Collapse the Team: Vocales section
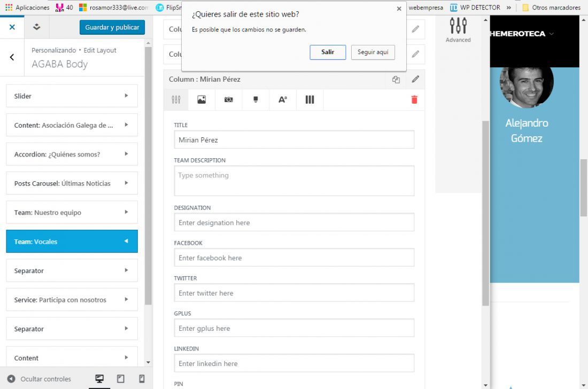The image size is (588, 389). tap(72, 242)
